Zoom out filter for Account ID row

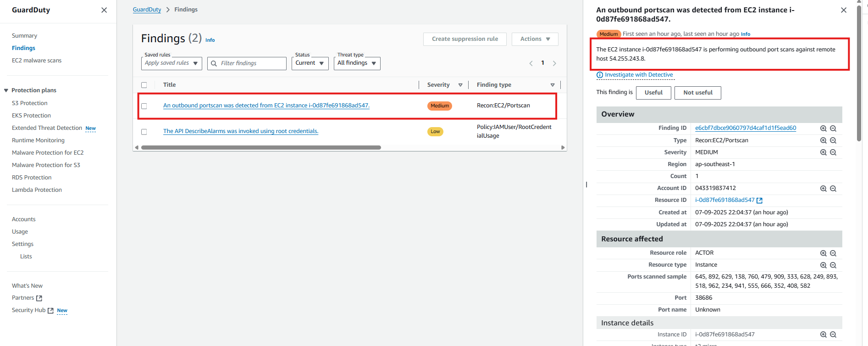[833, 189]
